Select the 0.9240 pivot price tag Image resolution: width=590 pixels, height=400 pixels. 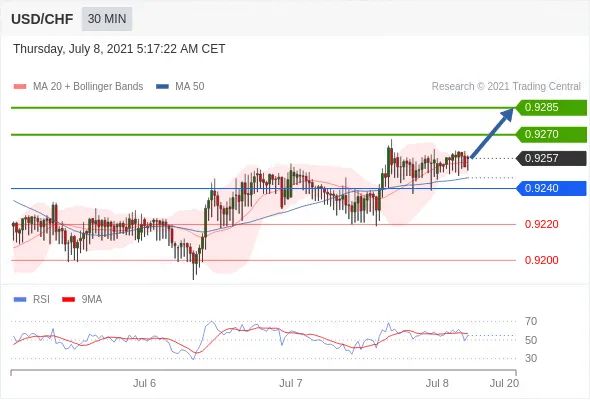pos(551,188)
